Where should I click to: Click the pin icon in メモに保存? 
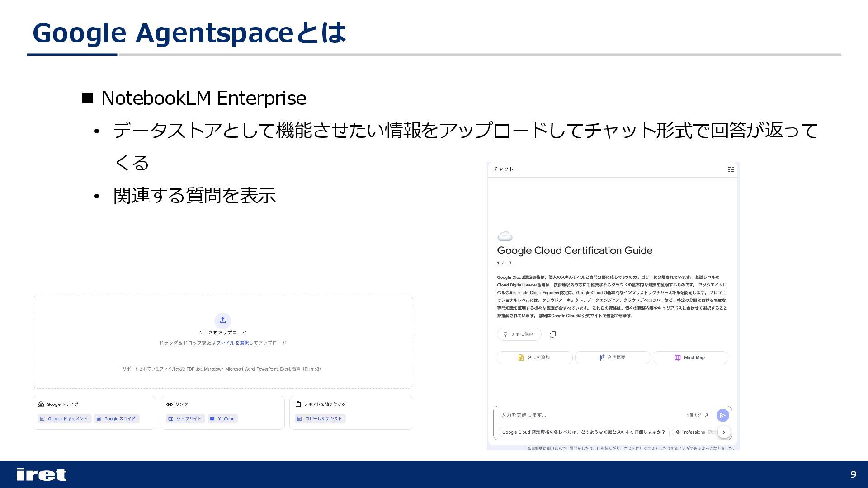tap(505, 334)
